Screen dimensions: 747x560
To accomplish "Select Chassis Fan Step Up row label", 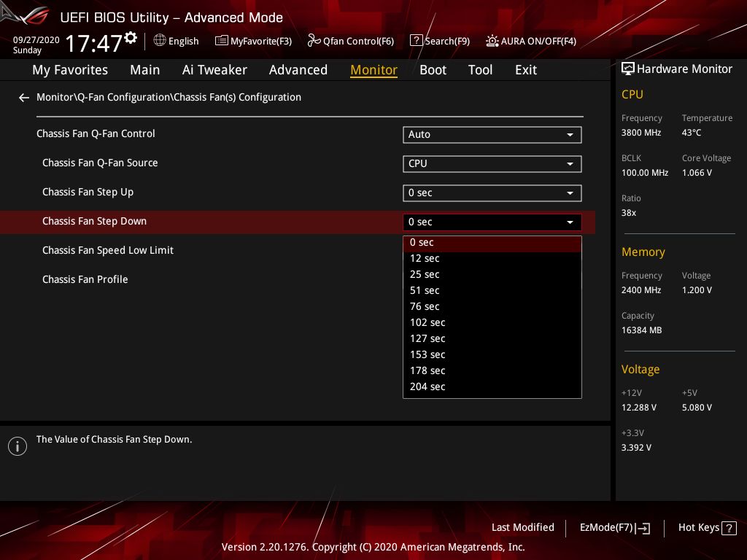I will [x=88, y=192].
